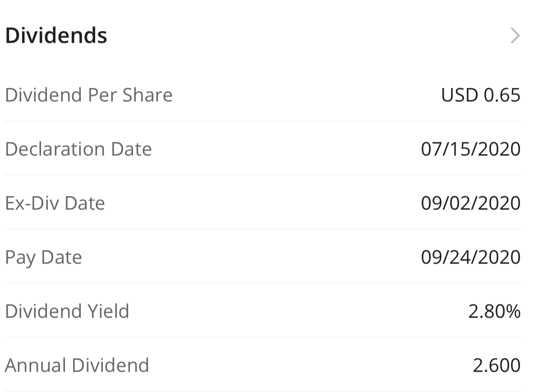Click the word Yield in Dividend Yield
The width and height of the screenshot is (534, 392).
[108, 311]
